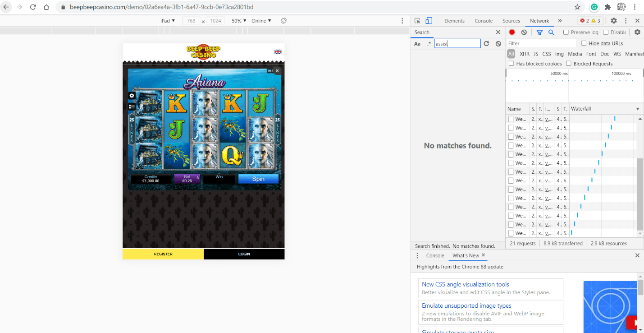Click the red errors and warnings counter
Viewport: 644px width, 333px height.
(590, 21)
